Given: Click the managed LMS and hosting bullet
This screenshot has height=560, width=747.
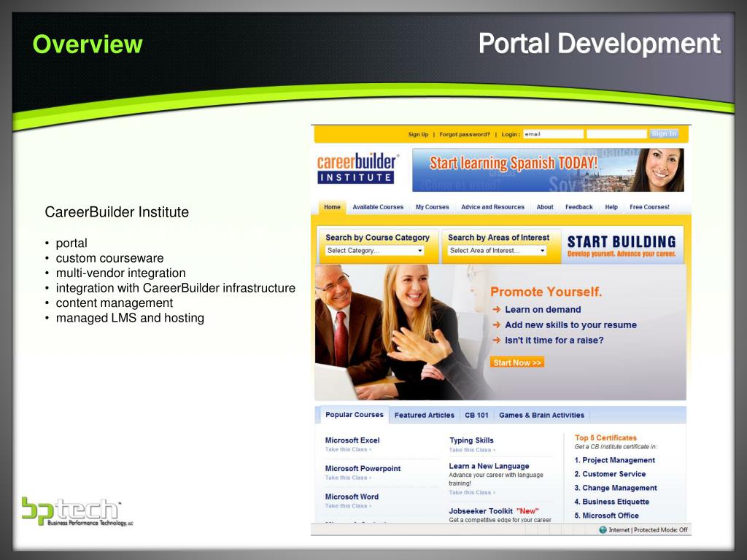Looking at the screenshot, I should pos(130,318).
